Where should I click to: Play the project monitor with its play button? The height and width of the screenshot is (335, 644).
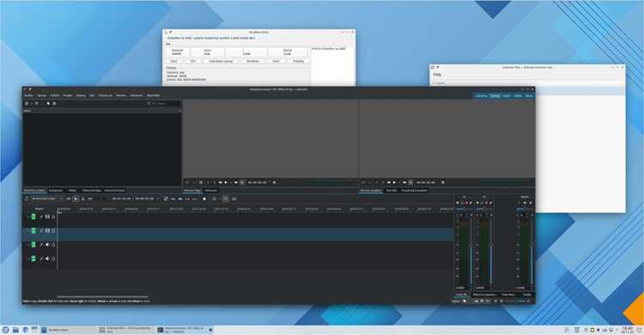pyautogui.click(x=394, y=182)
